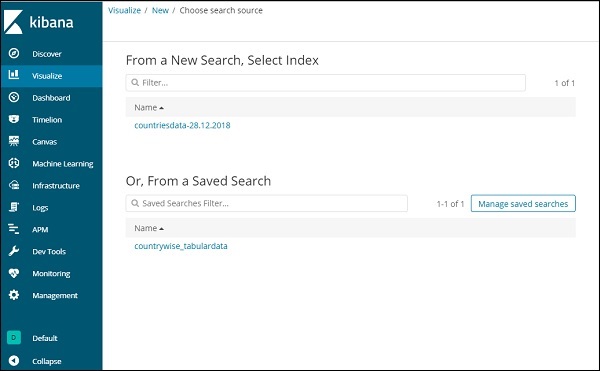This screenshot has height=371, width=600.
Task: Open the APM bars icon
Action: point(14,229)
